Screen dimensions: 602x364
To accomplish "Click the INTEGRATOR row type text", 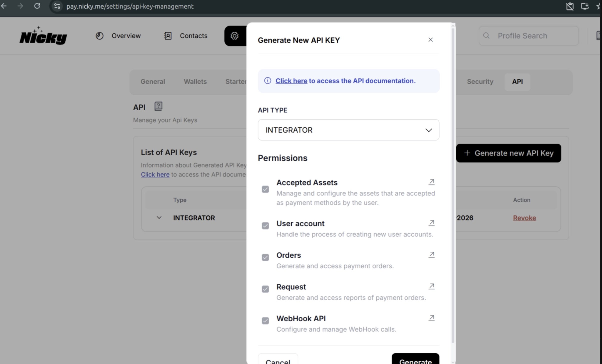I will 194,218.
